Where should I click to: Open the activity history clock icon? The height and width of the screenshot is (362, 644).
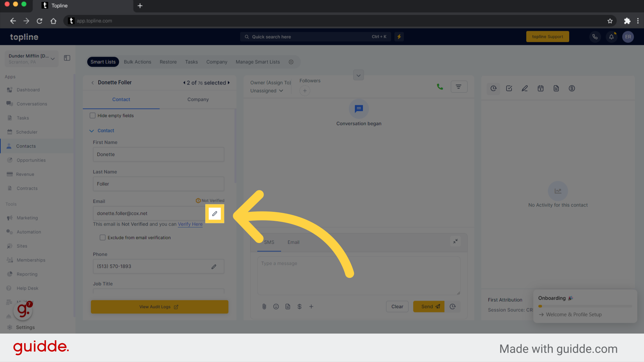pos(494,88)
